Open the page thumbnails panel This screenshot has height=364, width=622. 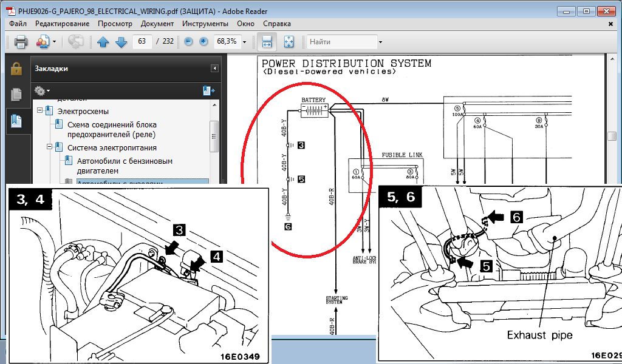click(16, 95)
